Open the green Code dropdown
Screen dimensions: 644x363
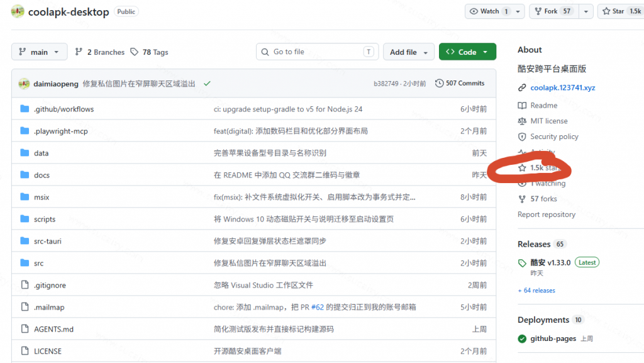click(467, 52)
